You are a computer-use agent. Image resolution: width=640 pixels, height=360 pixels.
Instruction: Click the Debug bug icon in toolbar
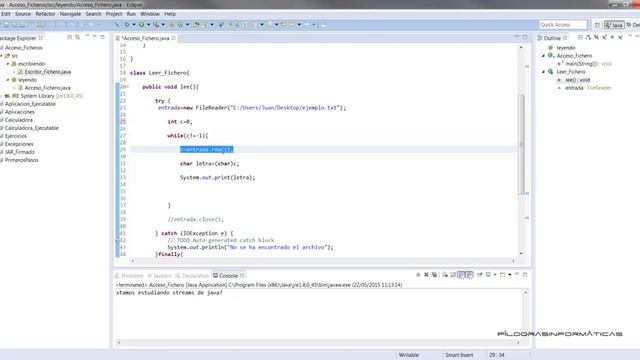pyautogui.click(x=127, y=24)
